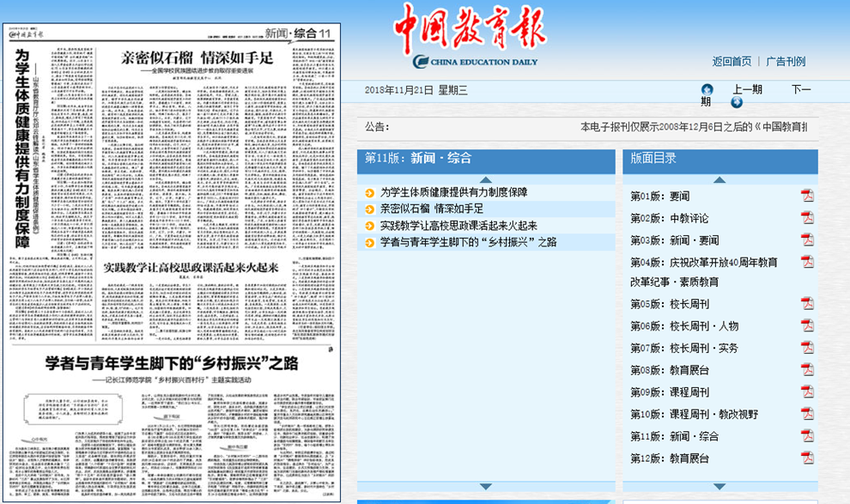Select page 第09版：课程周刊
Screen dimensions: 850x504
click(x=670, y=392)
